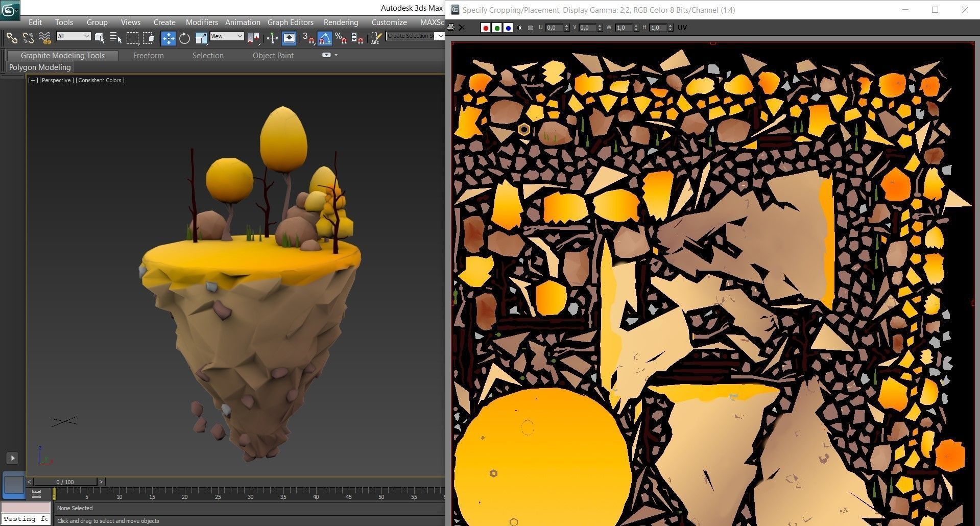Click the 0 / 100 time slider
The width and height of the screenshot is (980, 526).
65,482
